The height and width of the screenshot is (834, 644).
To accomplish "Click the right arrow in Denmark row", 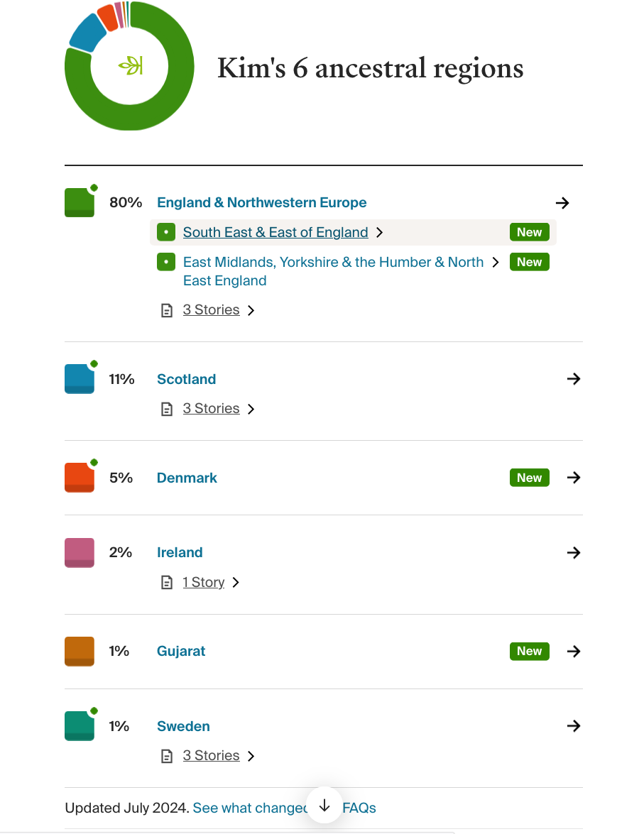I will [574, 478].
